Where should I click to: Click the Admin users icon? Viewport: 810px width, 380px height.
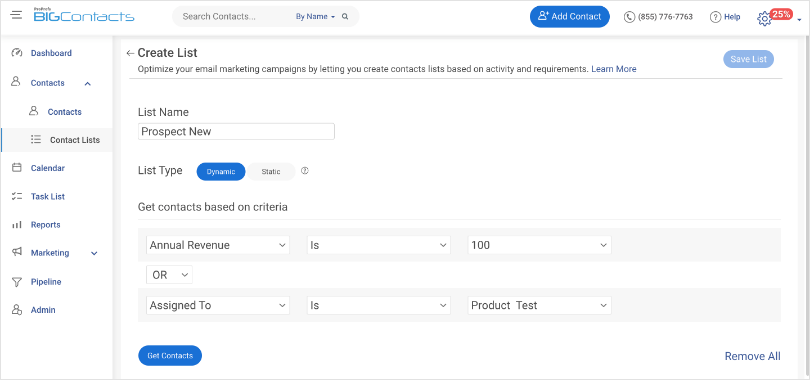[x=17, y=310]
